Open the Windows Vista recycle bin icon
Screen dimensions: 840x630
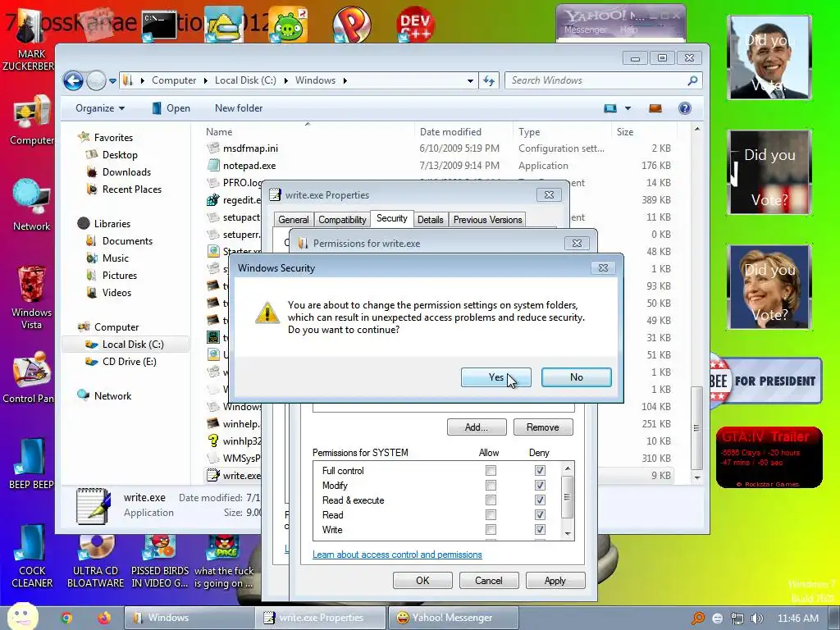point(32,297)
